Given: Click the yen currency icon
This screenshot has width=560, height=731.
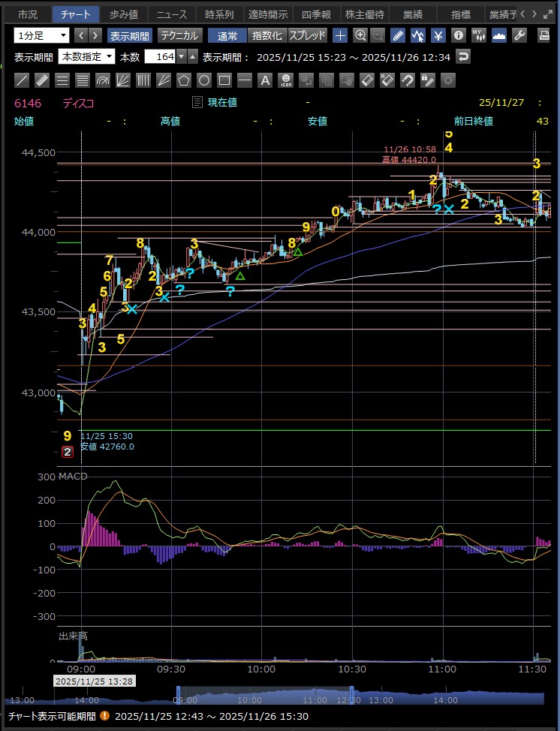Looking at the screenshot, I should [438, 35].
